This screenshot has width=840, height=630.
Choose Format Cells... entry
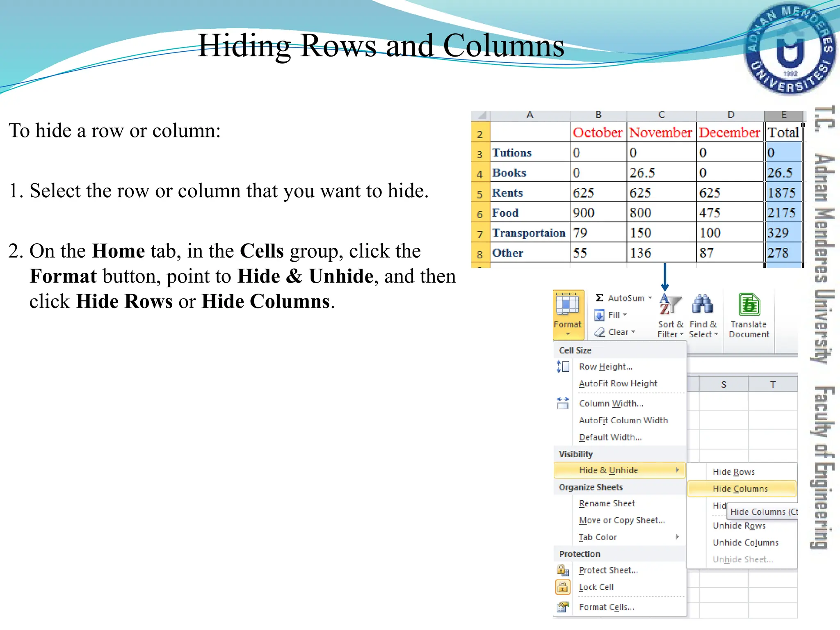[x=620, y=607]
